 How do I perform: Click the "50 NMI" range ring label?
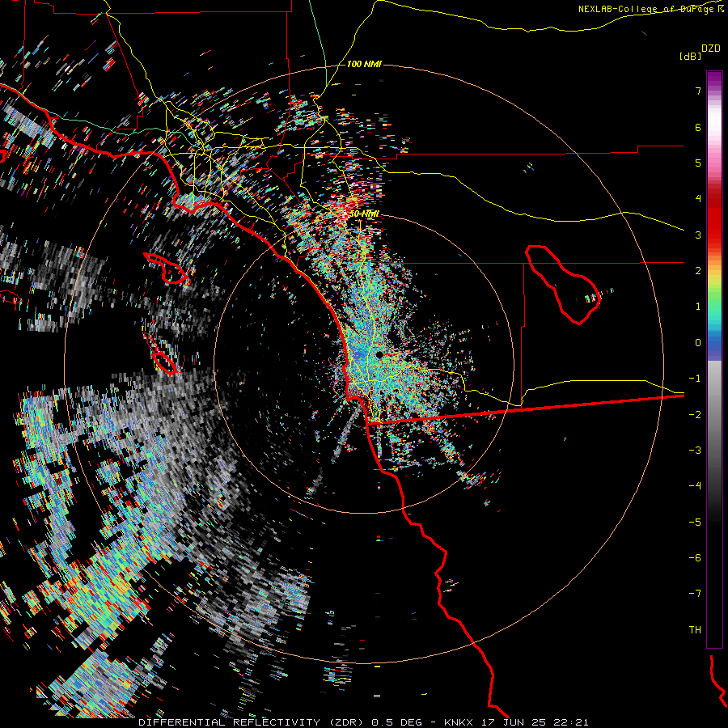364,214
